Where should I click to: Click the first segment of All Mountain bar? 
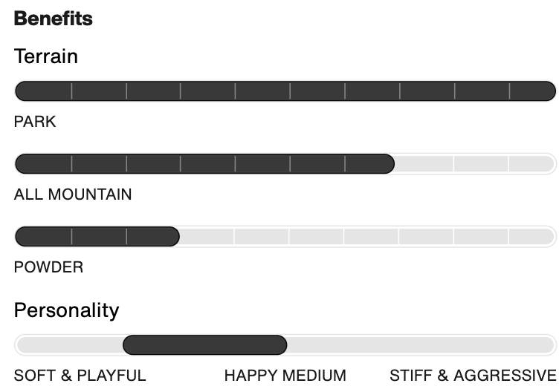point(43,164)
